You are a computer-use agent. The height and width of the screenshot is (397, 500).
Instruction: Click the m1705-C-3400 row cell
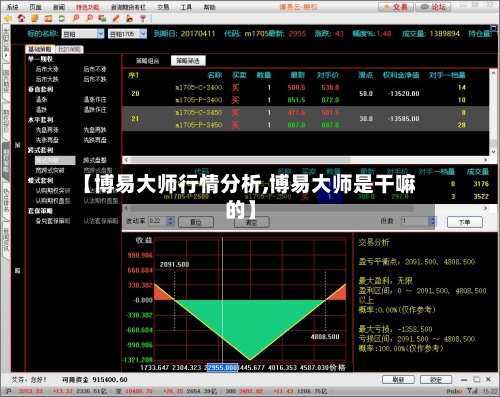point(198,87)
